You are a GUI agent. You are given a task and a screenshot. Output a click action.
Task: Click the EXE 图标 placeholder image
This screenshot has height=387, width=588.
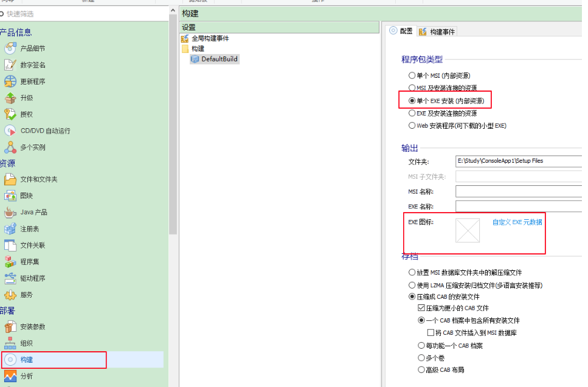point(468,230)
